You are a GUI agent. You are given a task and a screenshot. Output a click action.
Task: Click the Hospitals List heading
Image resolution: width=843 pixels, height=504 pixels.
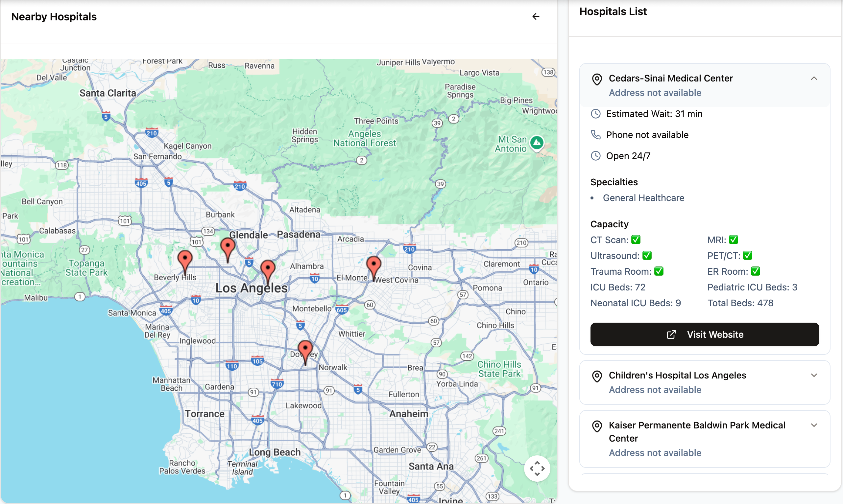pos(613,11)
